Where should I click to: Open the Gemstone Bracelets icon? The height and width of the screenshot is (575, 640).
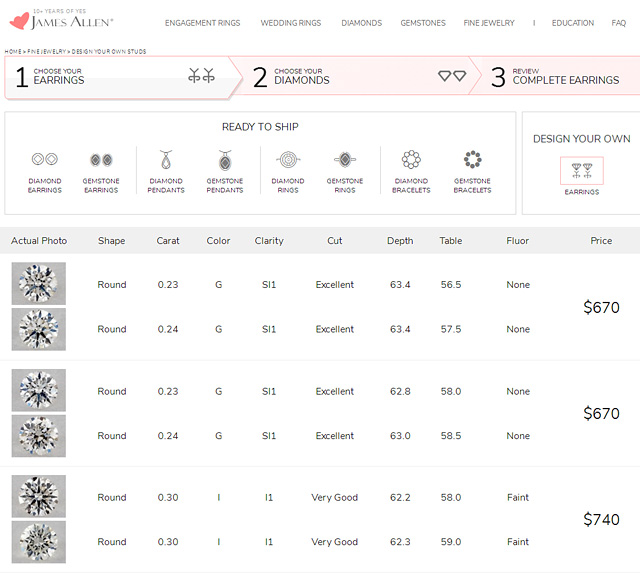[472, 160]
